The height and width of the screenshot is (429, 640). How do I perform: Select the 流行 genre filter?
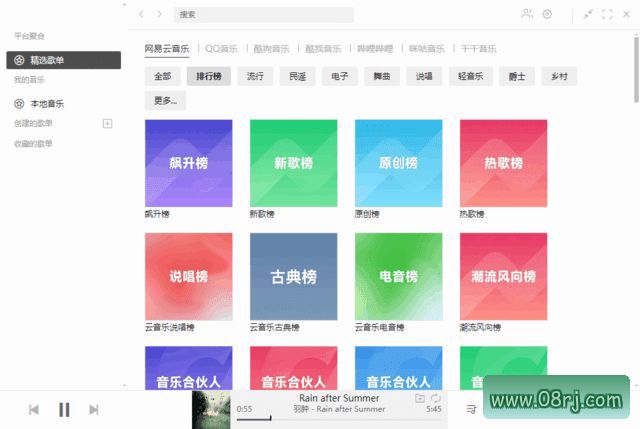255,76
